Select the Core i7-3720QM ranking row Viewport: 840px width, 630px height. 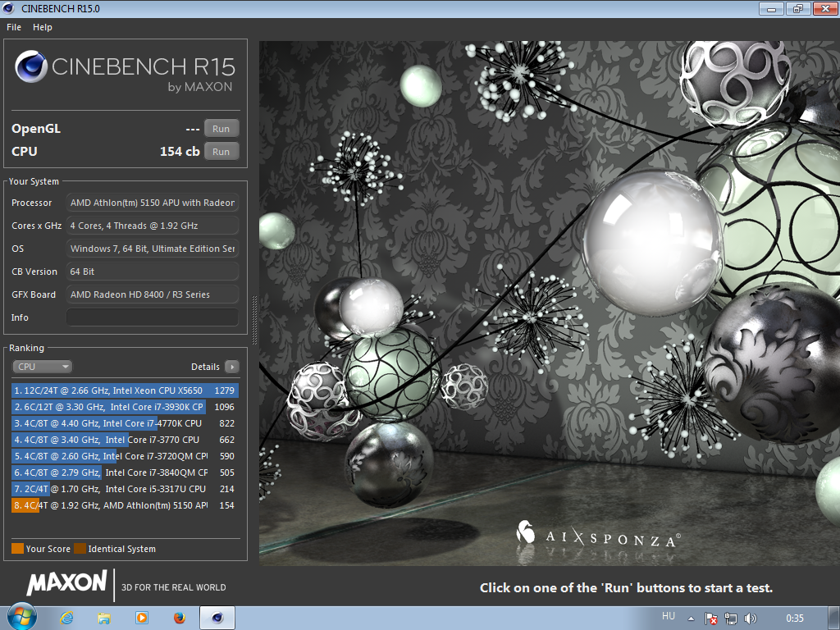[x=125, y=456]
